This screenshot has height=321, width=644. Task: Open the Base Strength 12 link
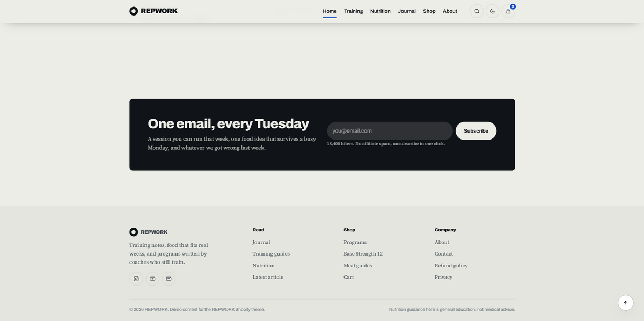tap(363, 254)
